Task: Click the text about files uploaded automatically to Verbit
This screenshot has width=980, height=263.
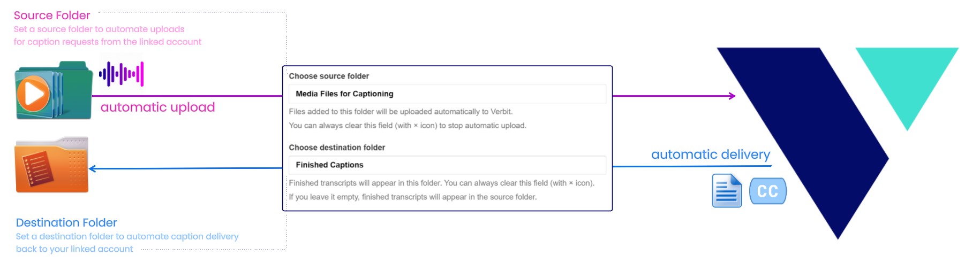Action: pyautogui.click(x=401, y=112)
